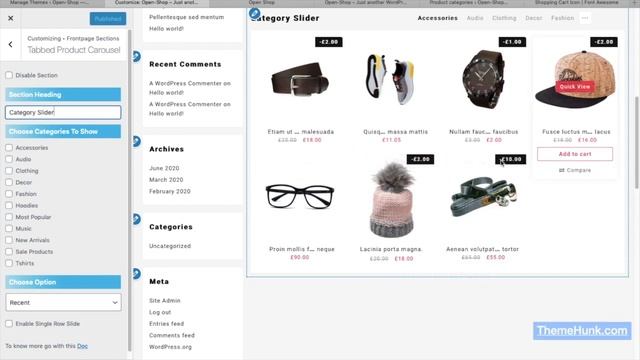Click the Categories widget edit pencil icon
Image resolution: width=640 pixels, height=360 pixels.
(x=137, y=219)
